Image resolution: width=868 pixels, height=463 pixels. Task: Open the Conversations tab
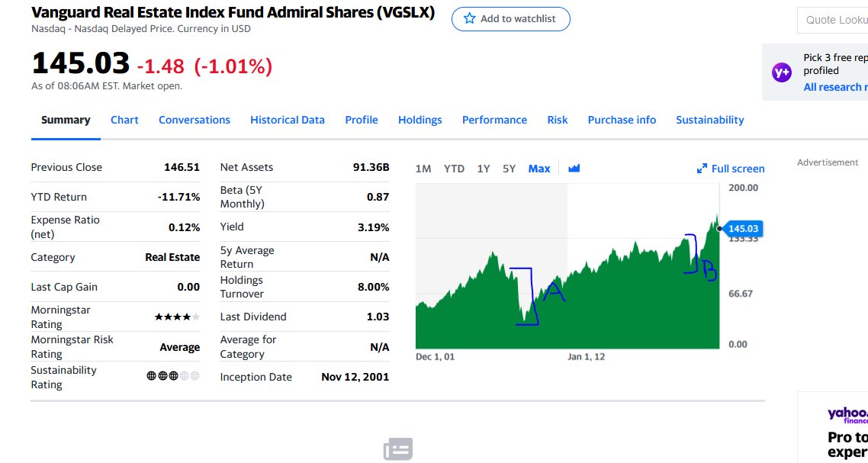click(194, 120)
